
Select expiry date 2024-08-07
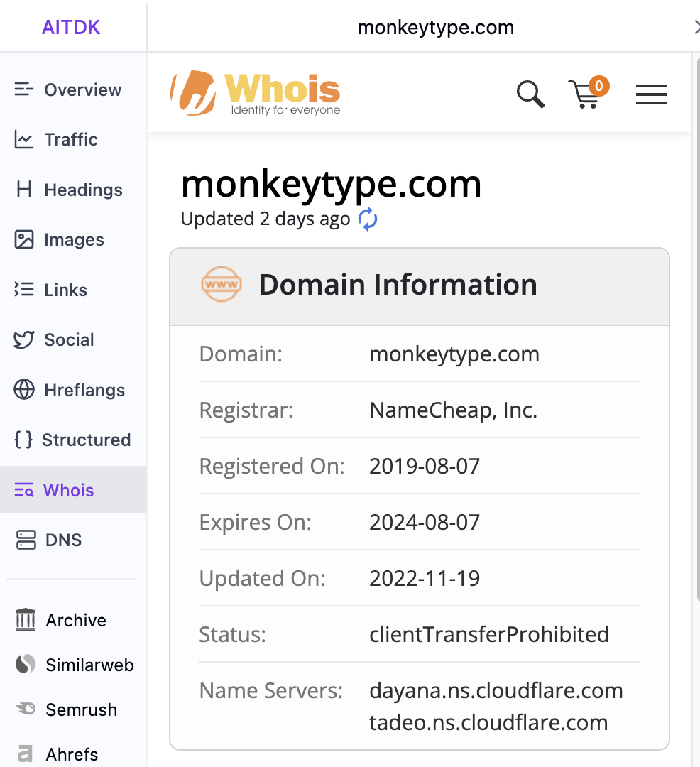(425, 523)
